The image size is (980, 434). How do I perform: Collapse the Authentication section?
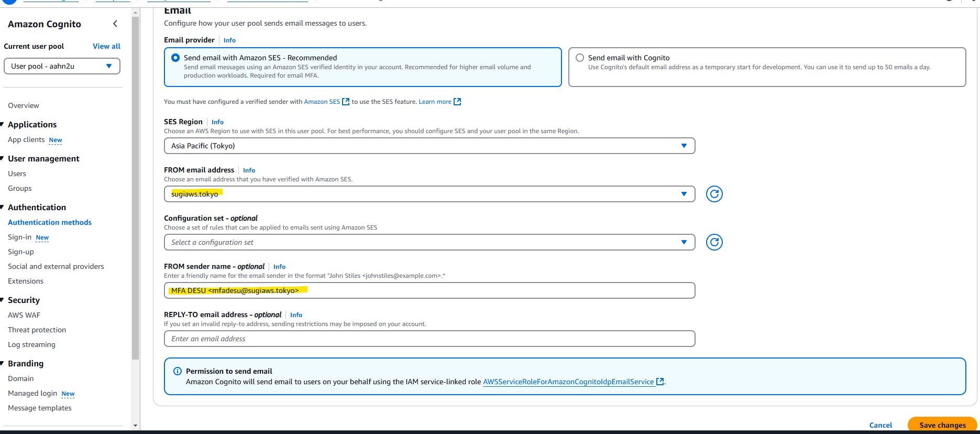tap(2, 207)
